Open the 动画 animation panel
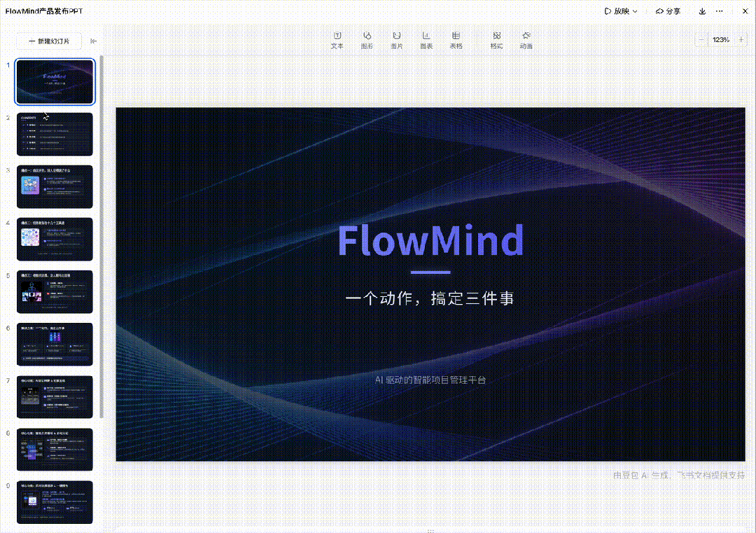756x533 pixels. click(526, 40)
